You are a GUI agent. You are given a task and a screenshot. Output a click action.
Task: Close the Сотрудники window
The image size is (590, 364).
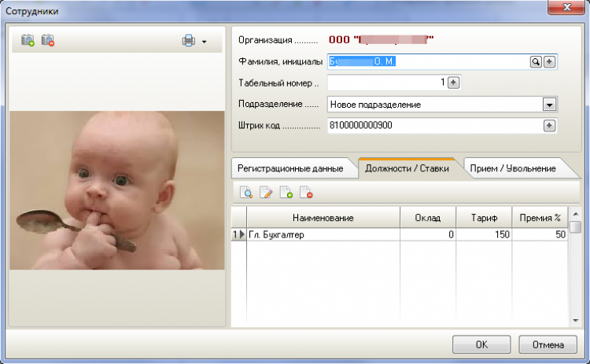tap(566, 7)
